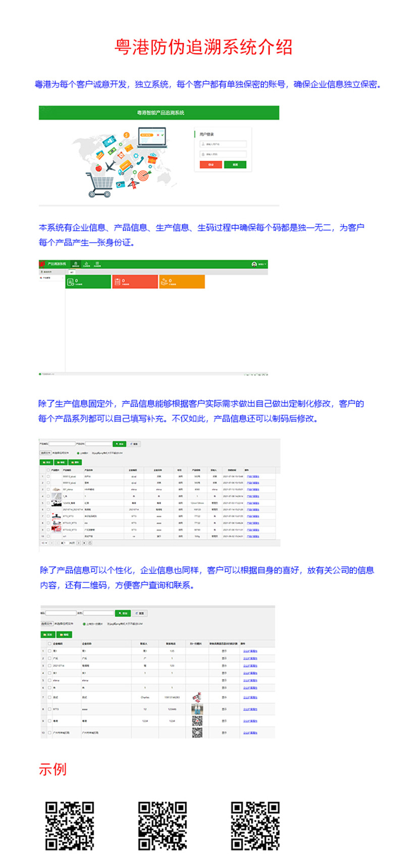Click the home icon in green navigation bar
This screenshot has height=868, width=404.
click(76, 264)
